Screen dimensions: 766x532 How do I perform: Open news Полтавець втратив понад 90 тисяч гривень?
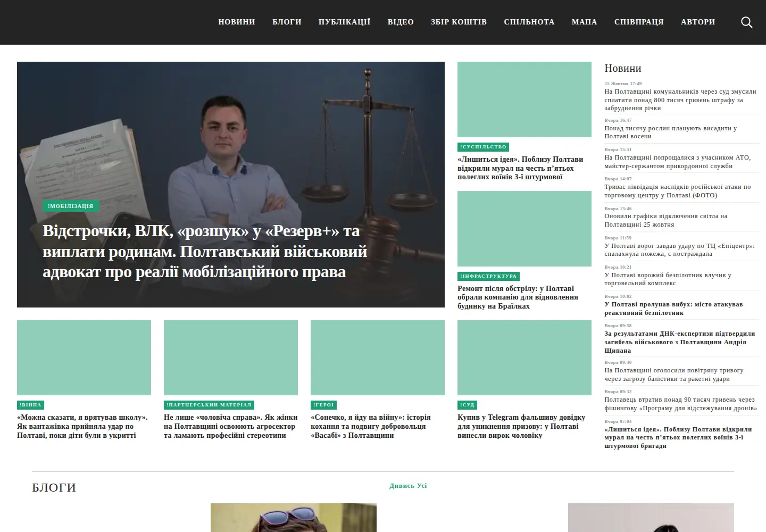click(x=681, y=404)
